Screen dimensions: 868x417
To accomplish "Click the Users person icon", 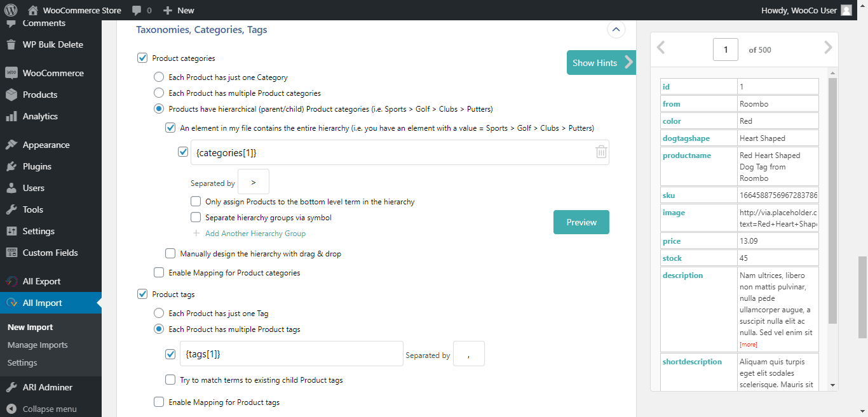I will click(11, 188).
